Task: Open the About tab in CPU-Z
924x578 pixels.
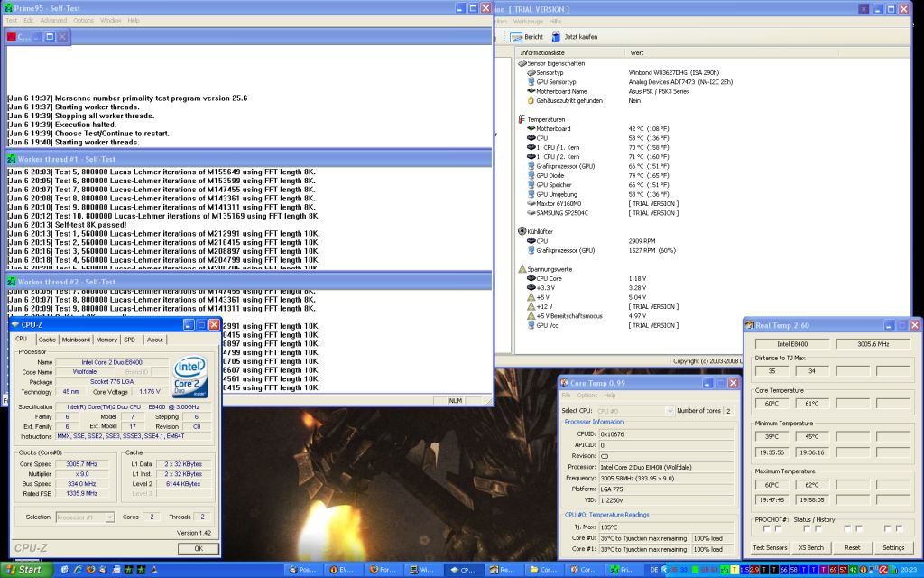Action: pos(155,340)
